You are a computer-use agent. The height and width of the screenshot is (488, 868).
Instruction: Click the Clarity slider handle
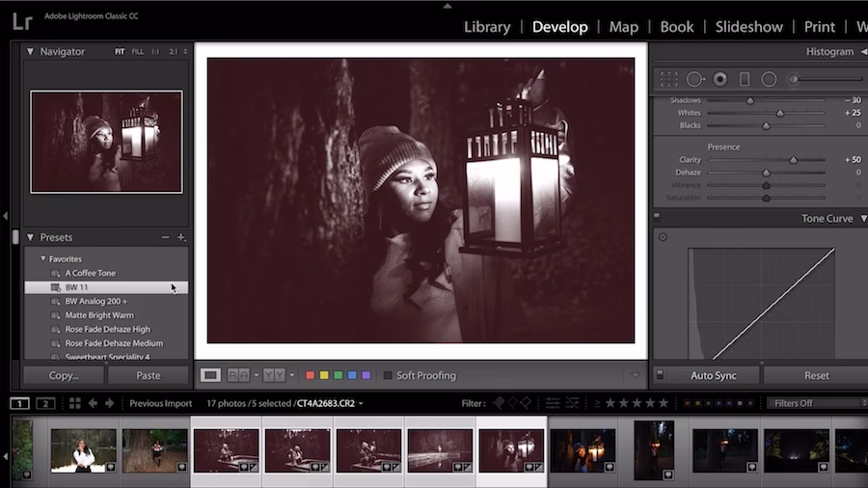(794, 160)
